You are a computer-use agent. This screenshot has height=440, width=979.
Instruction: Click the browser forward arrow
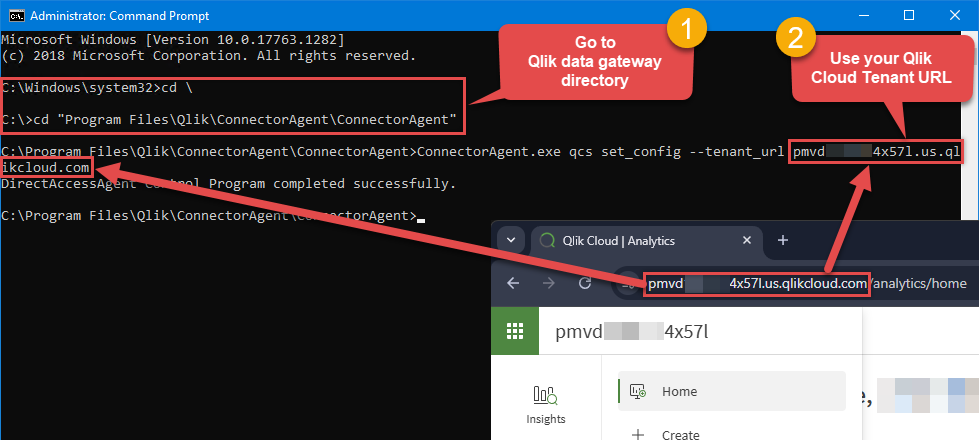click(549, 283)
